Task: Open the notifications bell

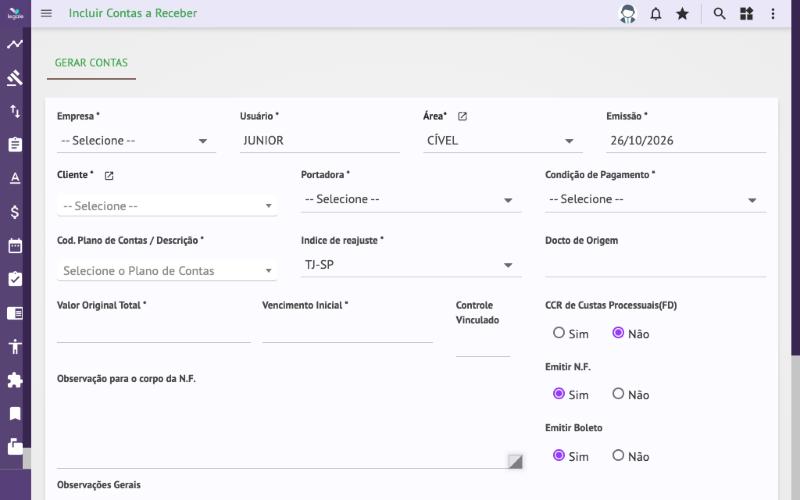Action: point(656,14)
